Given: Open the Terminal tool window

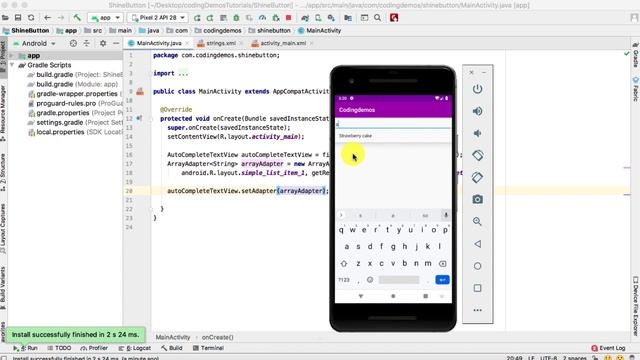Looking at the screenshot, I should tap(208, 348).
